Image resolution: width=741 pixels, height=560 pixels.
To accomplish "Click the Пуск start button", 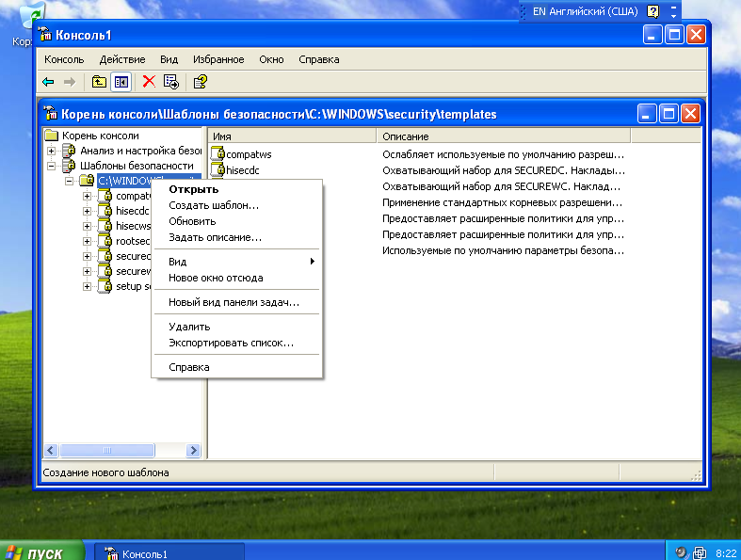I will 41,552.
